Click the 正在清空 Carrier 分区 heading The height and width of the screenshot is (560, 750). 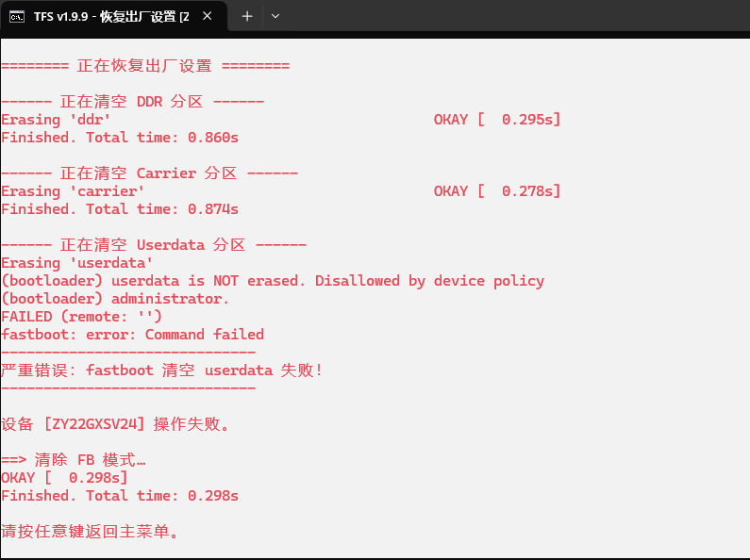(x=149, y=173)
